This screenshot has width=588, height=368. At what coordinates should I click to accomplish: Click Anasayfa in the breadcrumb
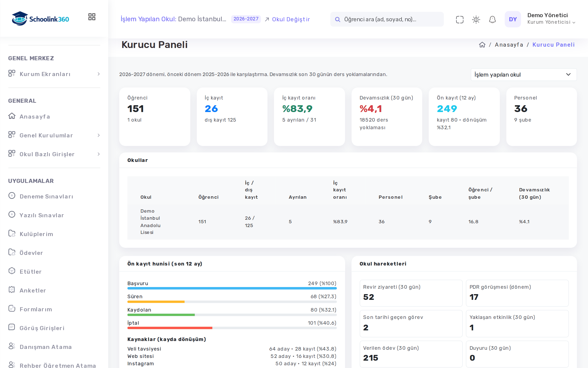509,45
